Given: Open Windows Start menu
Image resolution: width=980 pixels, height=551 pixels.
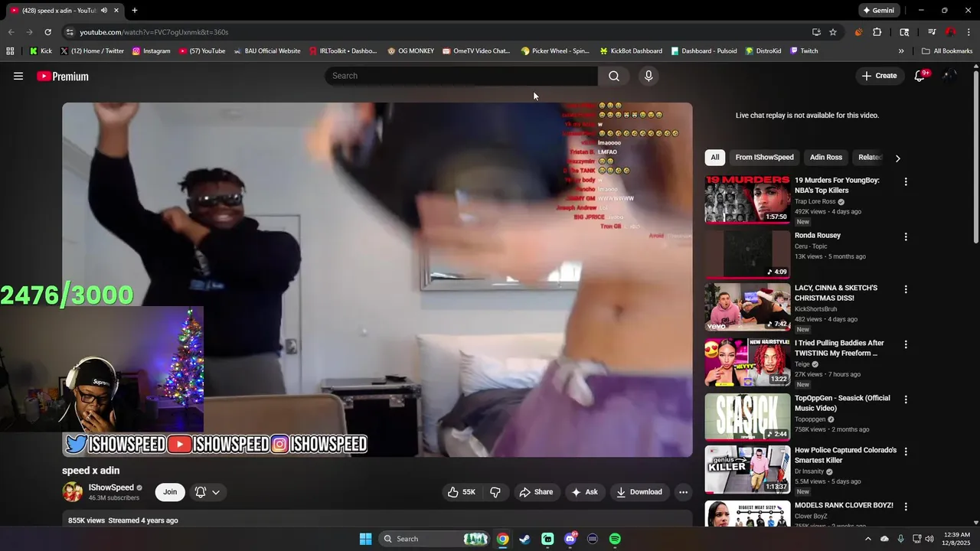Looking at the screenshot, I should point(366,539).
